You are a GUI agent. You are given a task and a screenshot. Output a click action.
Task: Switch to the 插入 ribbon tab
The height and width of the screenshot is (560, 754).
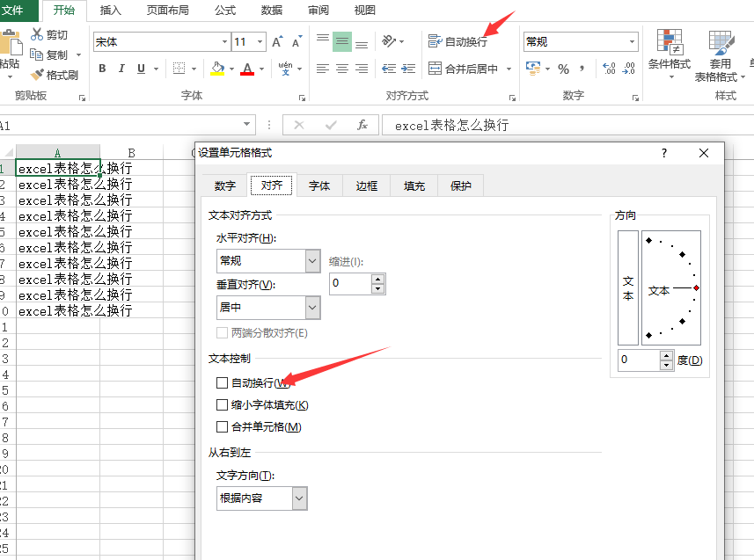(x=111, y=10)
